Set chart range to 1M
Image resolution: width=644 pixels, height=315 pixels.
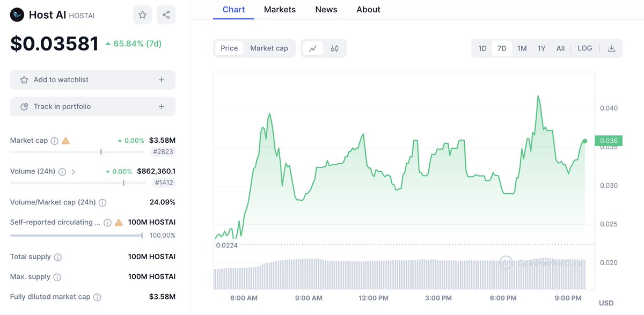click(x=522, y=48)
